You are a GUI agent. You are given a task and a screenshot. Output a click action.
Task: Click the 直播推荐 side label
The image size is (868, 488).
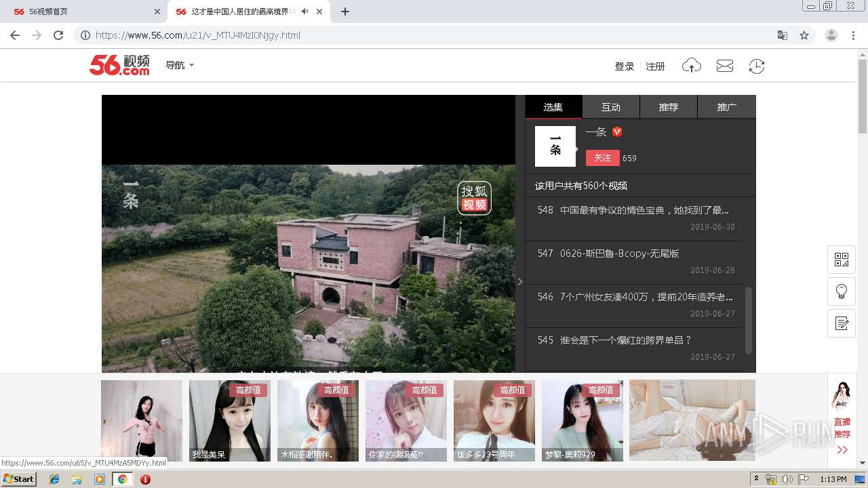[x=842, y=428]
